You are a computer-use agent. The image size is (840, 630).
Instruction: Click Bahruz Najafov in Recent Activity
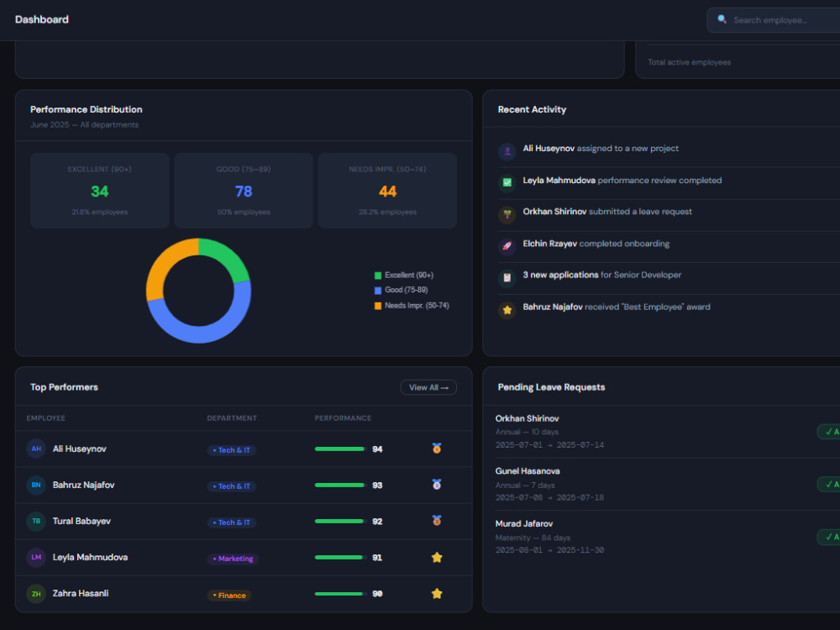[553, 307]
